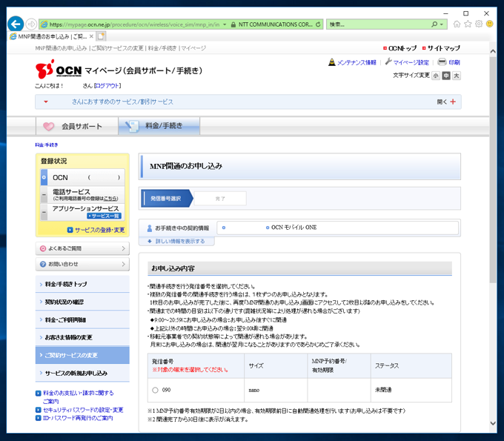Set text size to 中
The width and height of the screenshot is (504, 441).
click(446, 76)
